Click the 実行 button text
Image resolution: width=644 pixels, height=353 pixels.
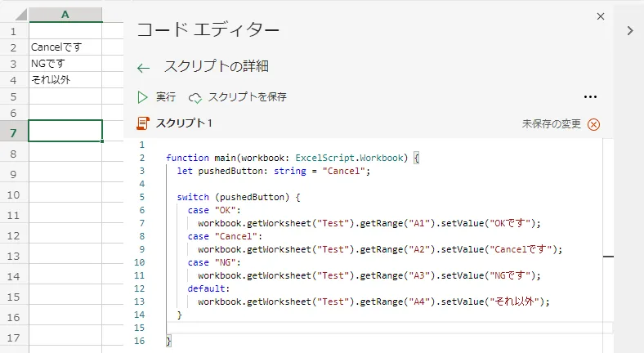click(x=166, y=97)
